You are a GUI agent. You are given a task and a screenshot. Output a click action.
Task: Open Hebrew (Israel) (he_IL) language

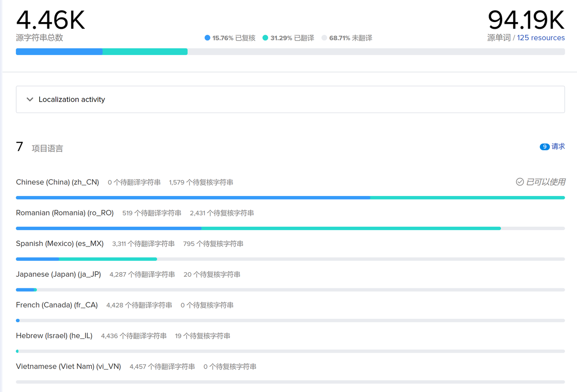(54, 335)
